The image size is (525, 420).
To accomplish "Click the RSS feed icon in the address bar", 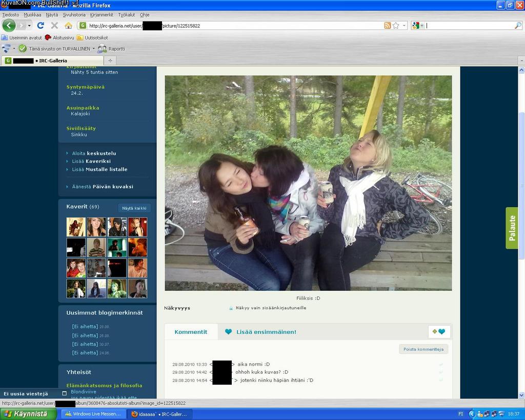I will [388, 25].
